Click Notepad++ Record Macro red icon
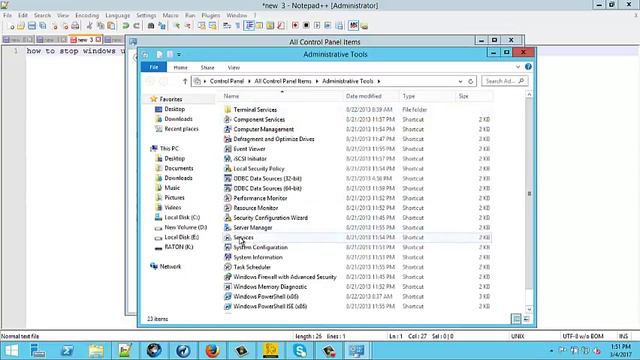 click(295, 26)
